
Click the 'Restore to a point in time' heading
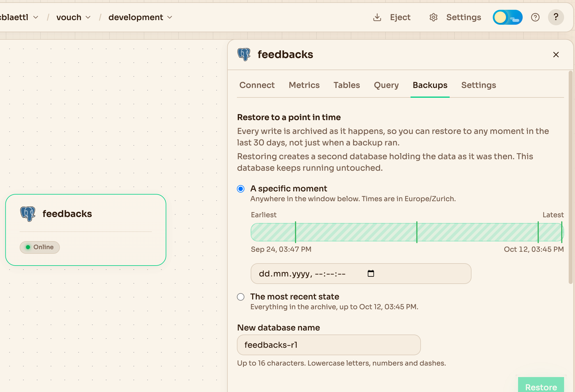coord(289,117)
